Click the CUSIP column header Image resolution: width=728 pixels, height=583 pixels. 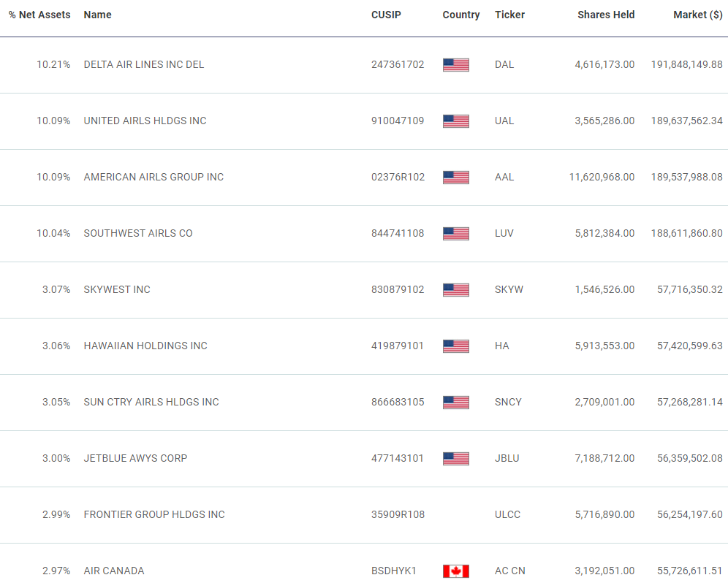[386, 15]
